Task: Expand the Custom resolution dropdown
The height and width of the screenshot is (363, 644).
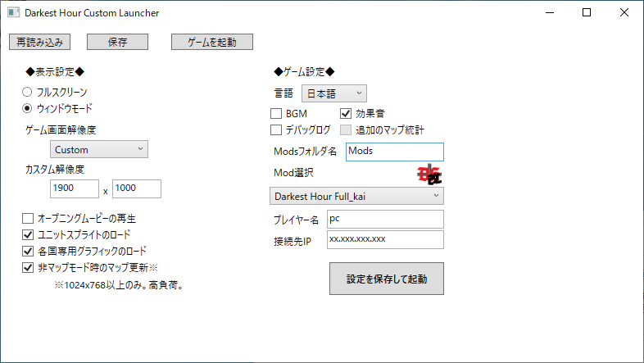Action: coord(99,149)
